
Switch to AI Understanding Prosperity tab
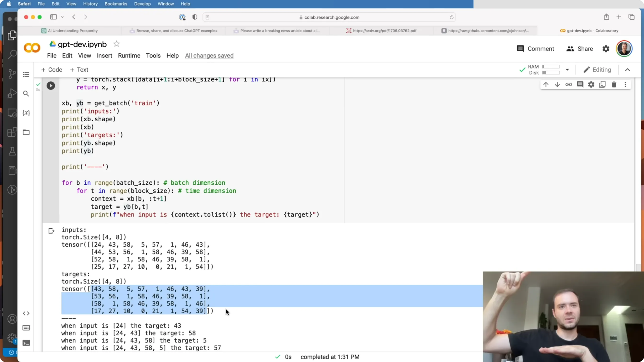[x=69, y=31]
